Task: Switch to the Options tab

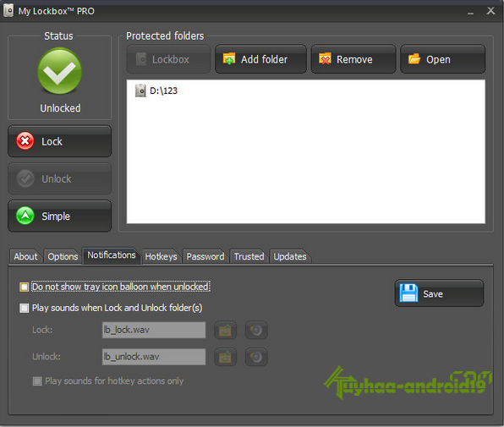Action: [x=63, y=256]
